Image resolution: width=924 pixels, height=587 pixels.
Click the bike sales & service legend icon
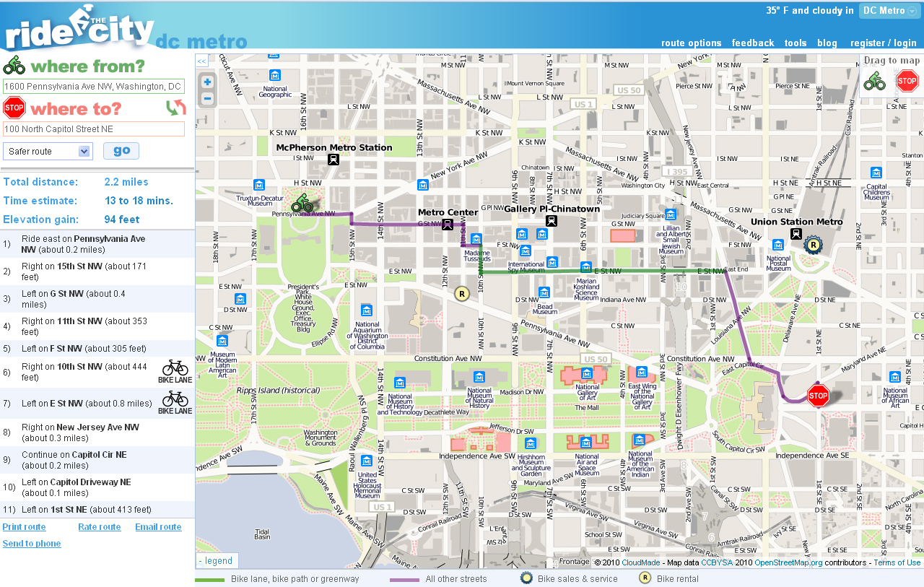coord(526,578)
